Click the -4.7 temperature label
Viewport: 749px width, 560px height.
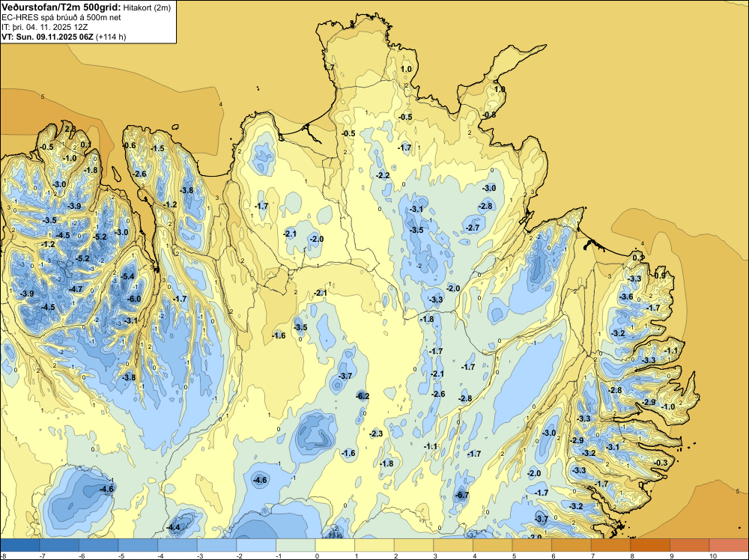pyautogui.click(x=76, y=289)
